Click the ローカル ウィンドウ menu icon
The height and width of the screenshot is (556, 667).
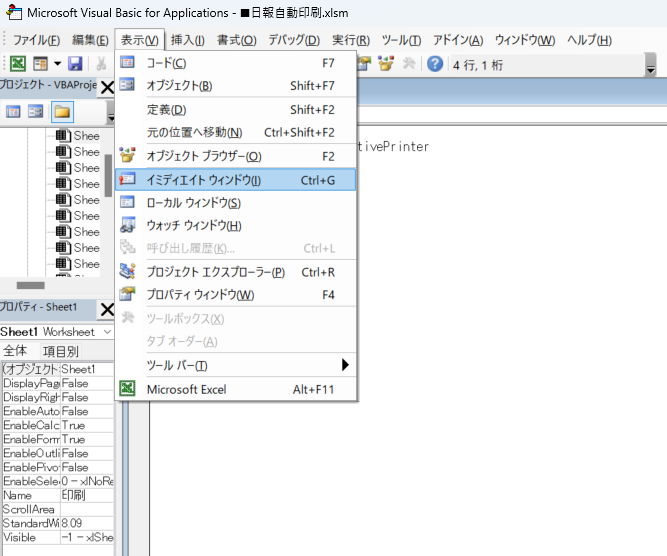tap(127, 202)
